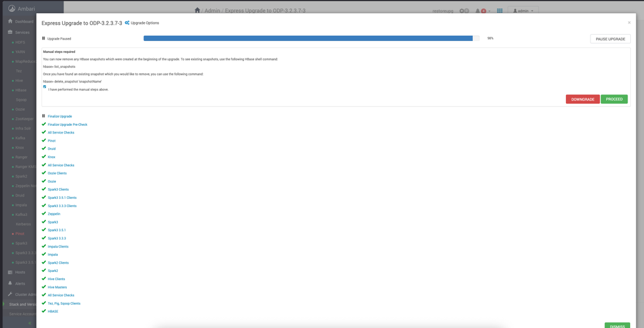Screen dimensions: 644x328
Task: Click green checkmark beside Hive Masters row
Action: tap(43, 287)
